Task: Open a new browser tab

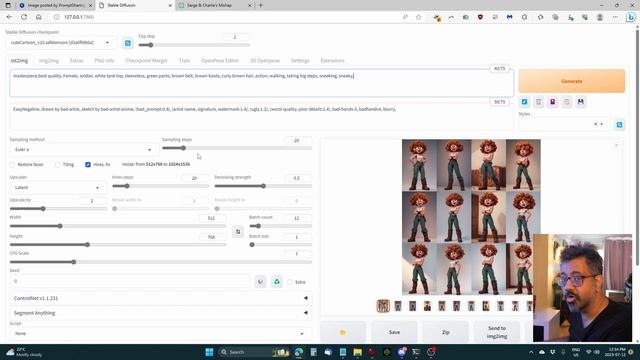Action: click(x=261, y=5)
